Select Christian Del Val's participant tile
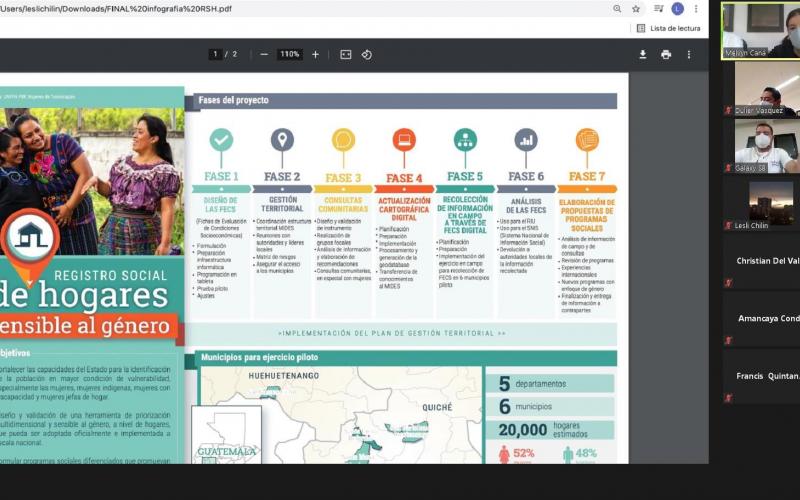Image resolution: width=800 pixels, height=500 pixels. tap(765, 261)
